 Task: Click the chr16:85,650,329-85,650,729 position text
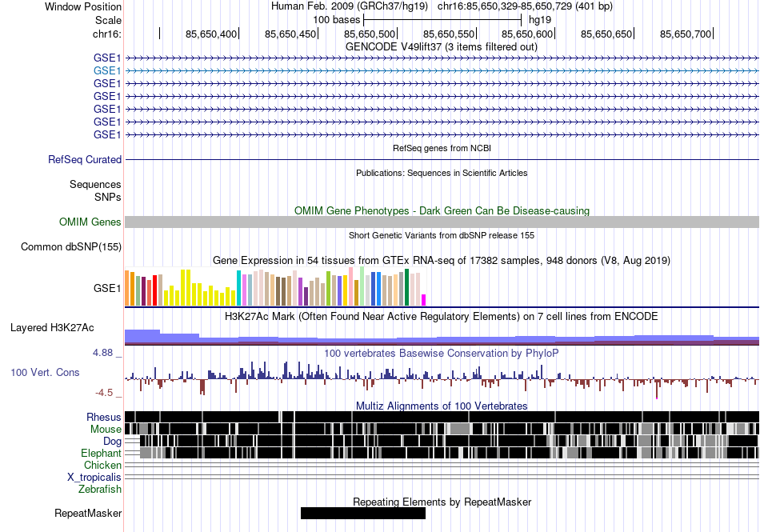525,6
